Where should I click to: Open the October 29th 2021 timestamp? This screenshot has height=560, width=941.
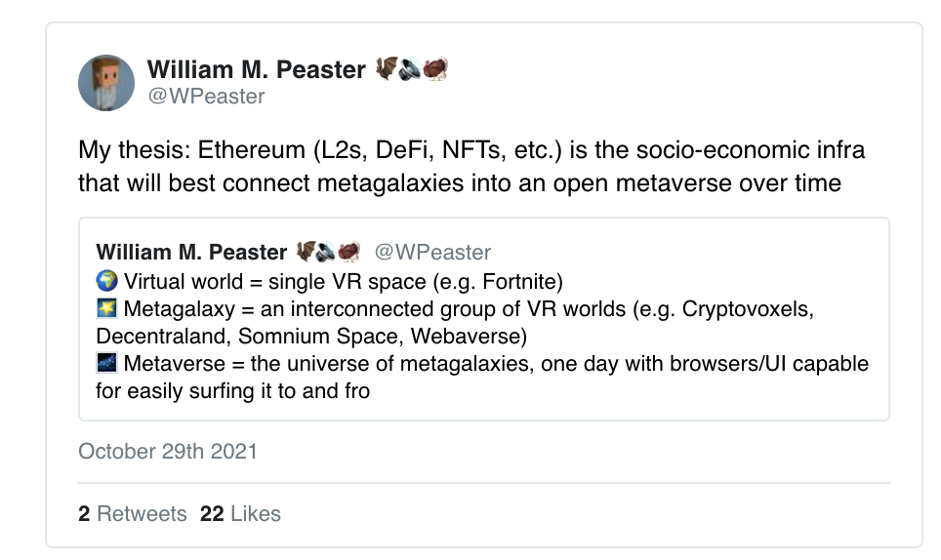[x=168, y=451]
